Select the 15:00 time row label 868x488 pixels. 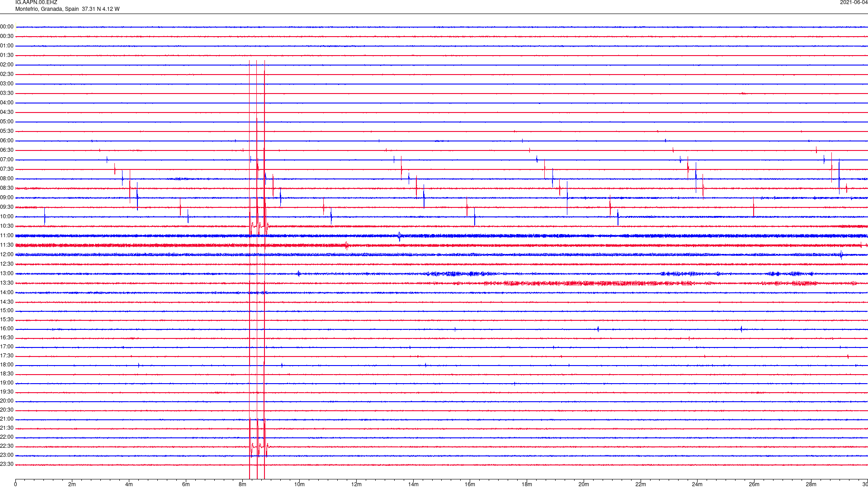(x=7, y=311)
